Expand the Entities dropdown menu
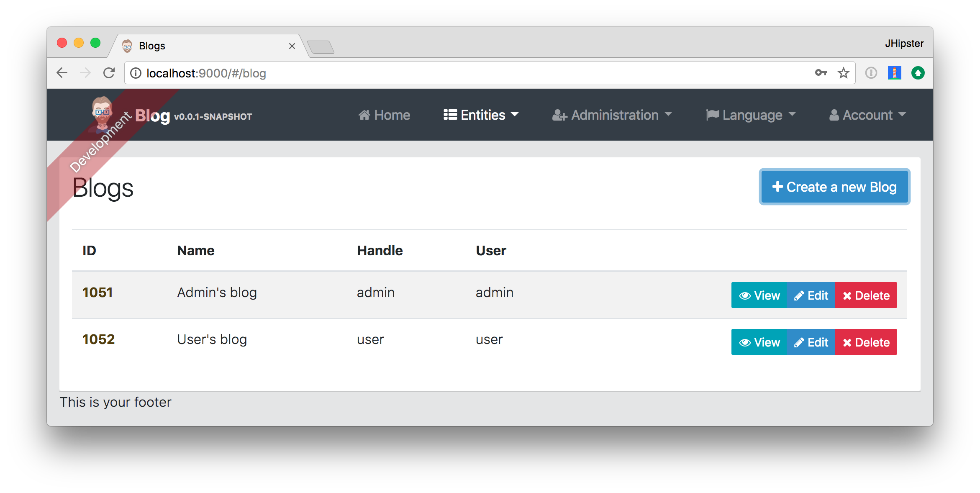 tap(481, 115)
